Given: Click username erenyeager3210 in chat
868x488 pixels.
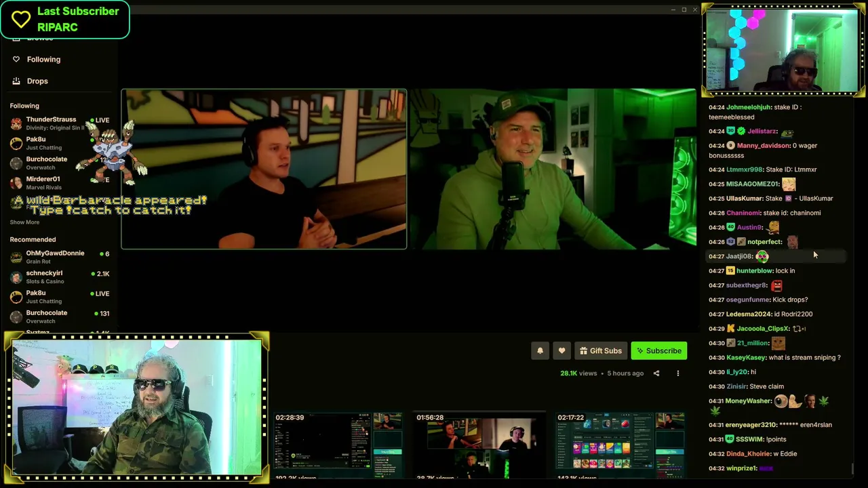Looking at the screenshot, I should pyautogui.click(x=751, y=425).
